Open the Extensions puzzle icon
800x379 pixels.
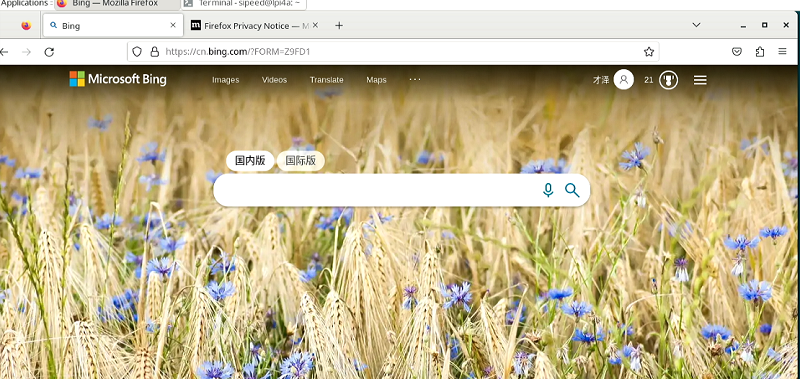[x=760, y=52]
